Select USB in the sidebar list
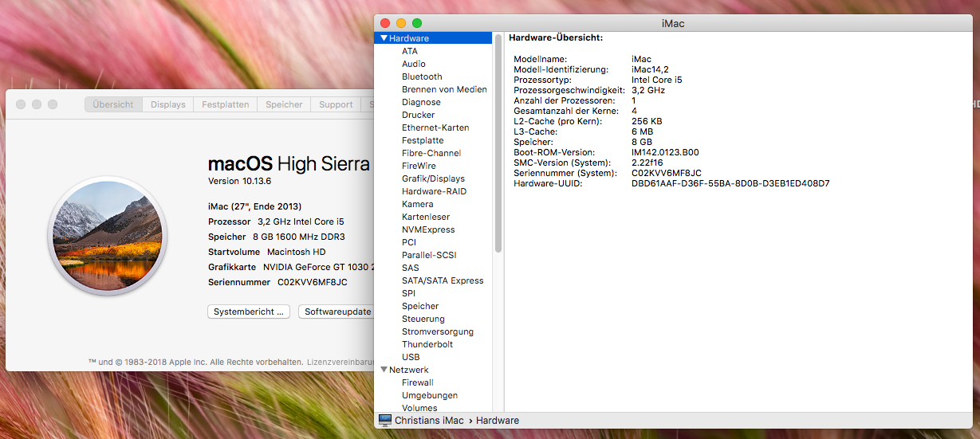Viewport: 980px width, 439px height. pos(411,357)
